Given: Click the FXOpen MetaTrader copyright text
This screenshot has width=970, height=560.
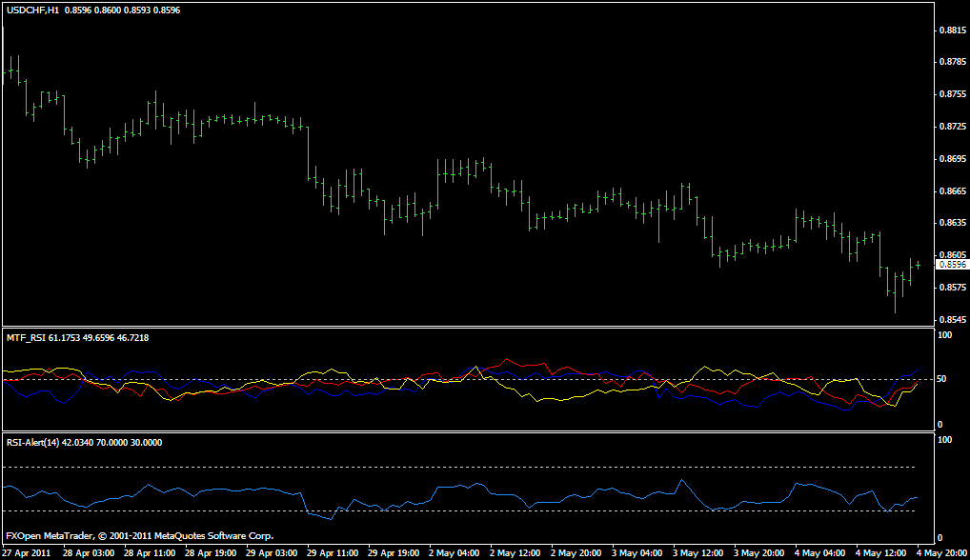Looking at the screenshot, I should [x=140, y=536].
